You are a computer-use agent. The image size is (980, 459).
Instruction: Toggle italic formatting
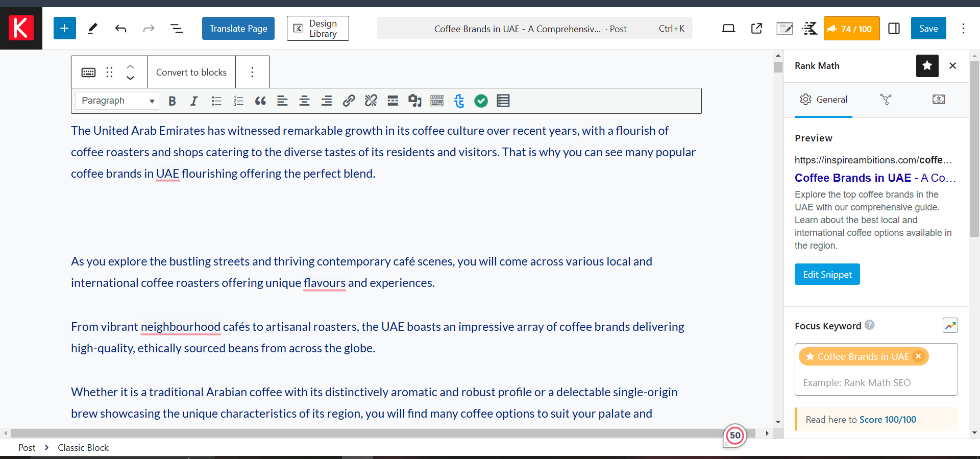(194, 101)
